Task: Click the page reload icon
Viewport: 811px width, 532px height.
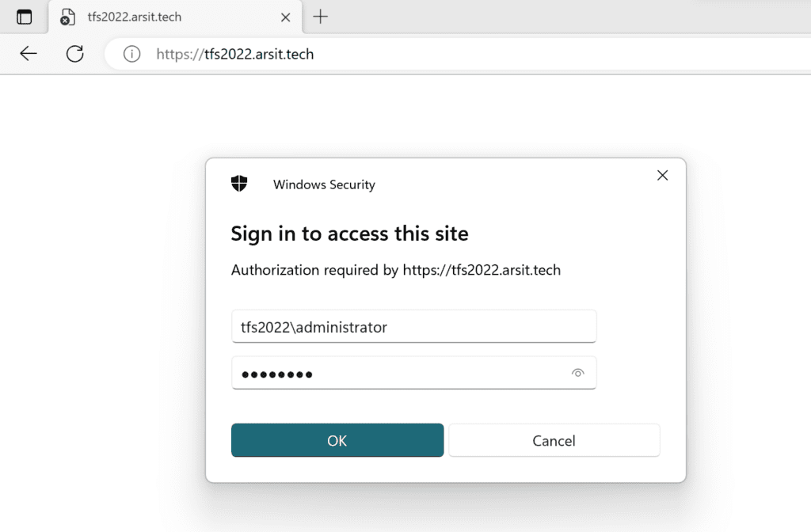Action: pyautogui.click(x=74, y=54)
